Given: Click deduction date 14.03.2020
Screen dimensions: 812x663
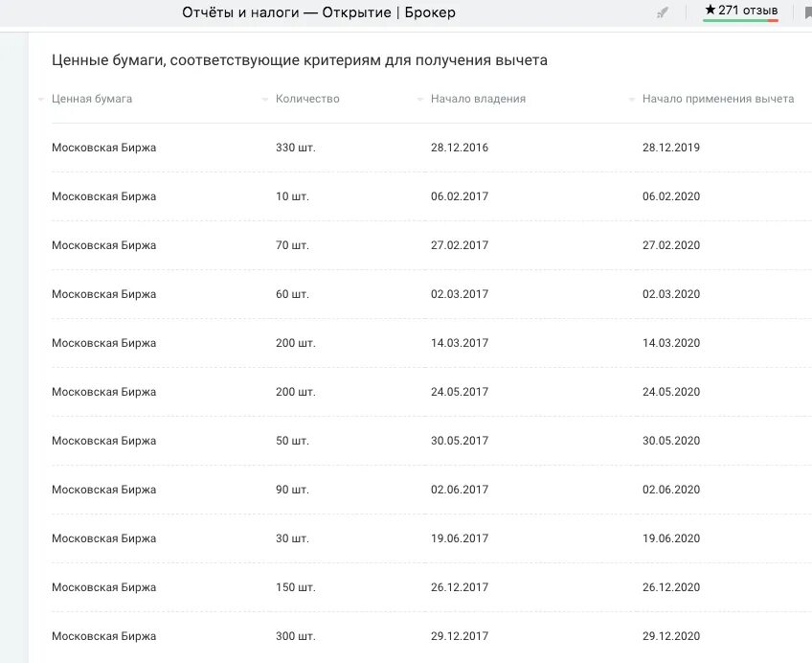Looking at the screenshot, I should [x=671, y=343].
